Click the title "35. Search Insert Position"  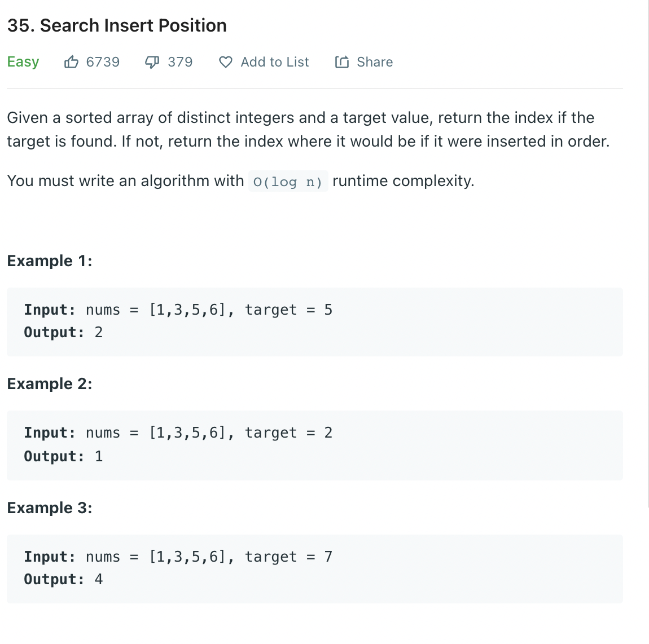pos(117,25)
